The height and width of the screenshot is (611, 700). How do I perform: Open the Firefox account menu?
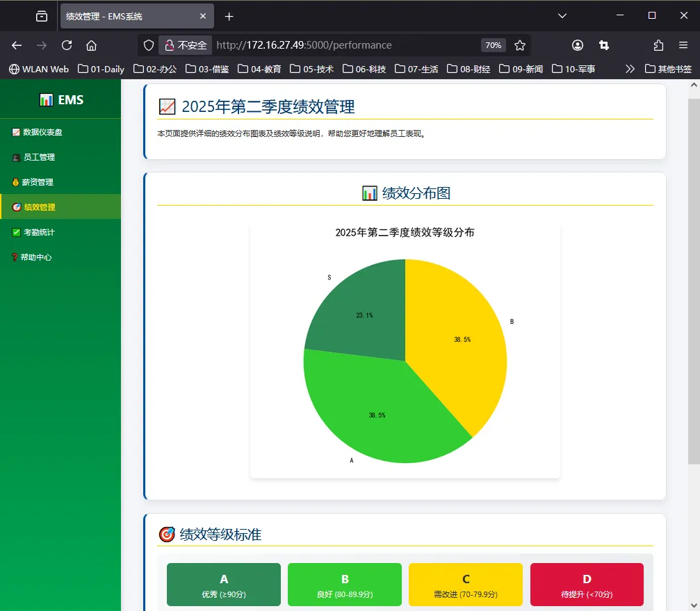coord(577,45)
